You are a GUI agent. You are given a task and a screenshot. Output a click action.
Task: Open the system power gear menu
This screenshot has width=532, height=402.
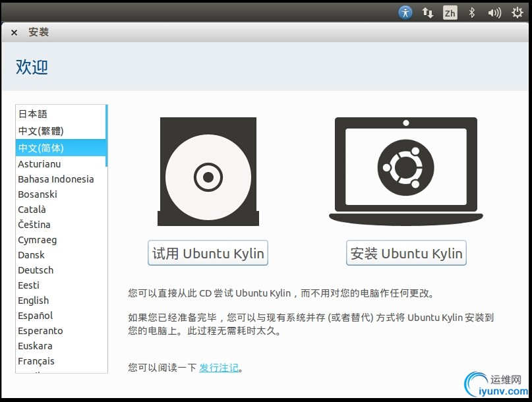click(x=517, y=13)
